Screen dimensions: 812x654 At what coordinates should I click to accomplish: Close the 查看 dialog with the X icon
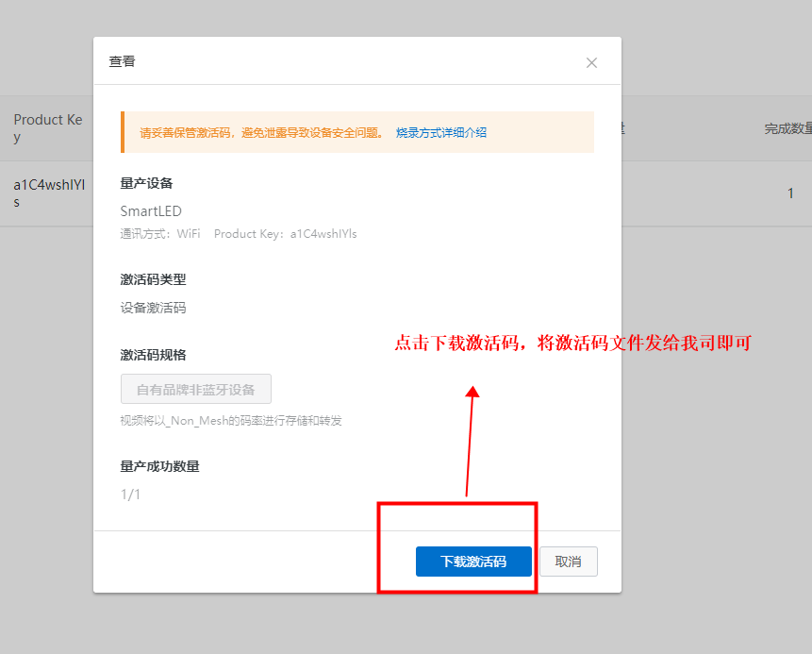(591, 62)
